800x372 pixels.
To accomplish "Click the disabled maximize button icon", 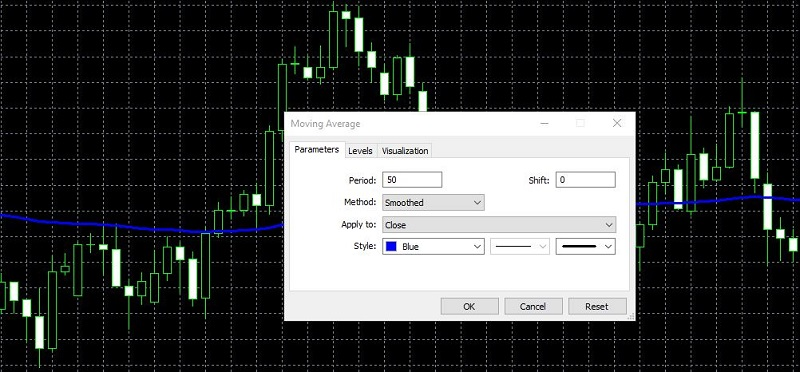I will tap(580, 123).
